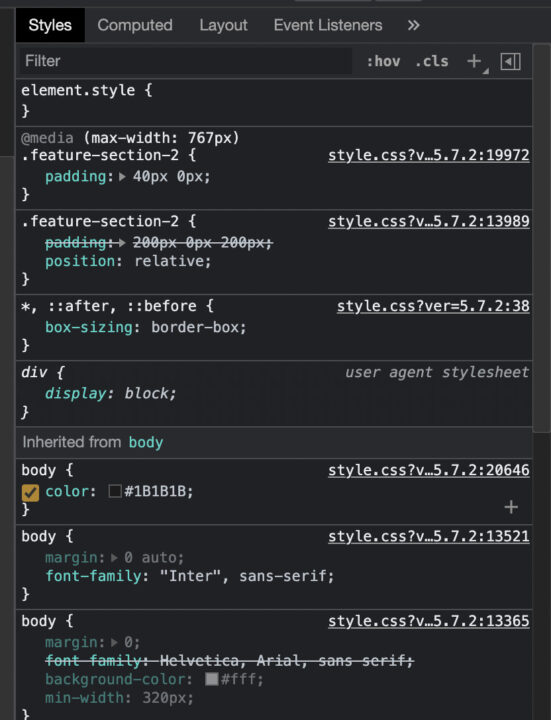
Task: Toggle the :hov element state button
Action: (383, 61)
